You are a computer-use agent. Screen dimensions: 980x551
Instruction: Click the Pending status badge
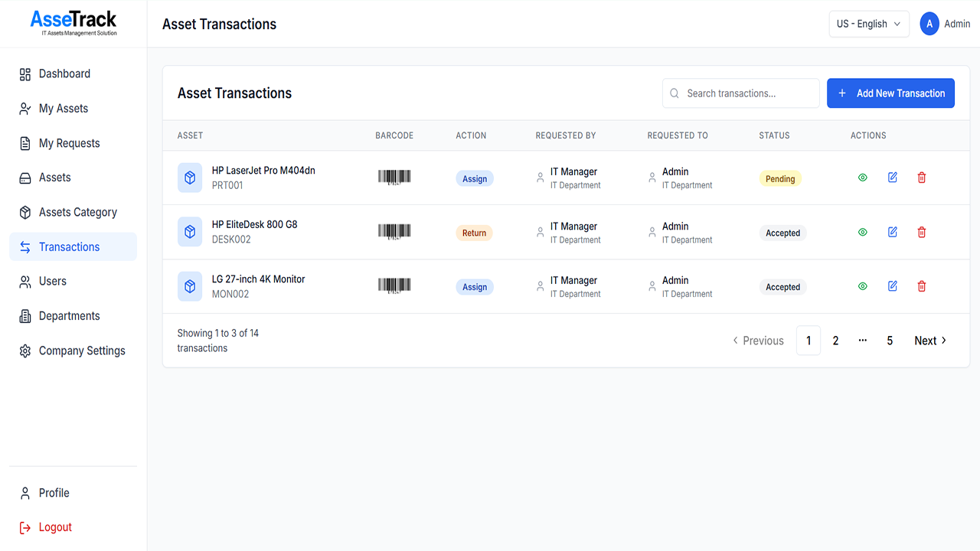pos(780,179)
